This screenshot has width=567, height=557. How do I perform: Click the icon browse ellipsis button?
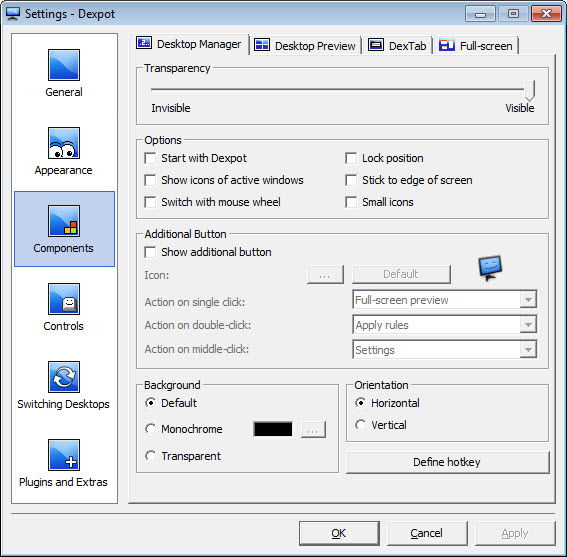click(325, 274)
